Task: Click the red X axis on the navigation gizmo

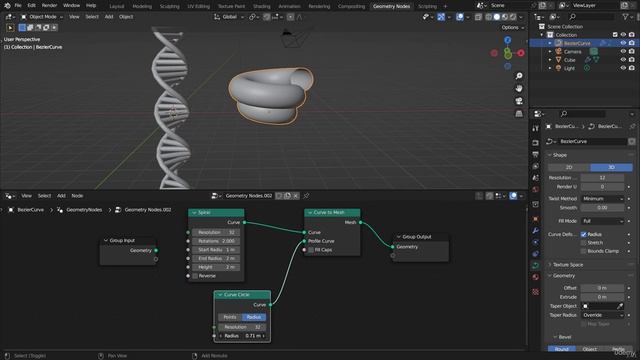Action: 521,53
